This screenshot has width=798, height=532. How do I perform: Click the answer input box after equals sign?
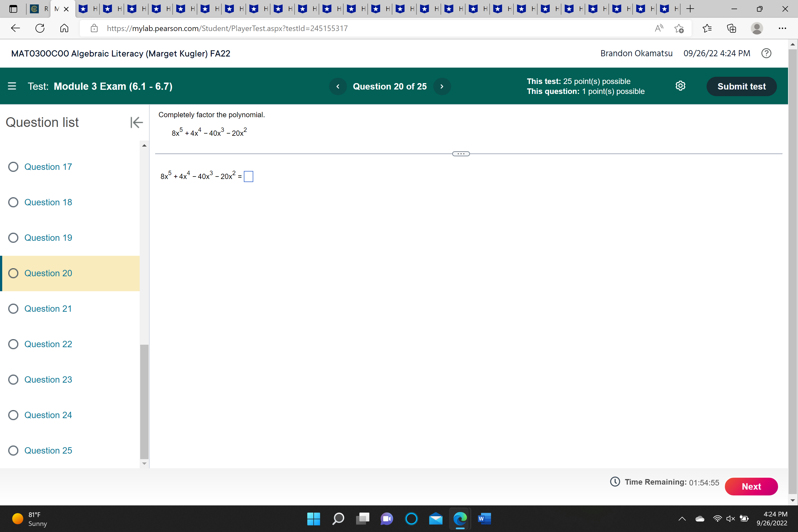point(248,177)
